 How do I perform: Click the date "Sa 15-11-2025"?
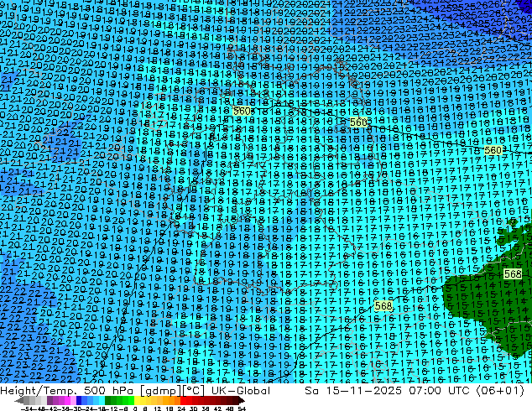click(353, 391)
